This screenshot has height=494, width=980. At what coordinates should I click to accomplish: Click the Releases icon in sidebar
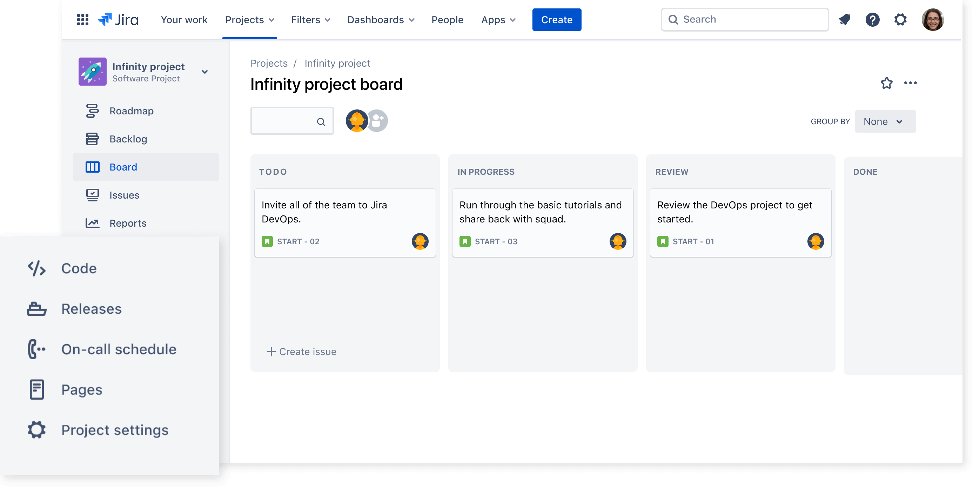[36, 308]
